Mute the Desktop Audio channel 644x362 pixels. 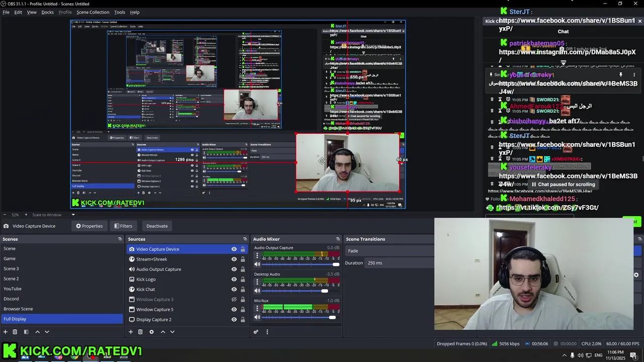point(257,291)
